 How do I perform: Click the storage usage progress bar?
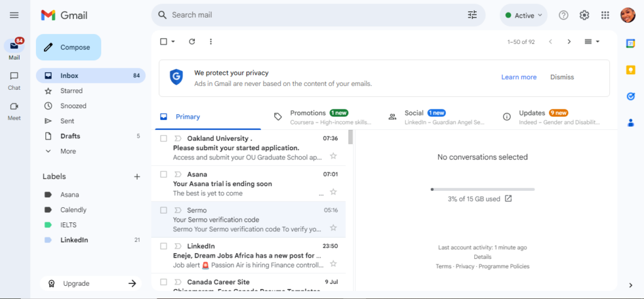(482, 190)
